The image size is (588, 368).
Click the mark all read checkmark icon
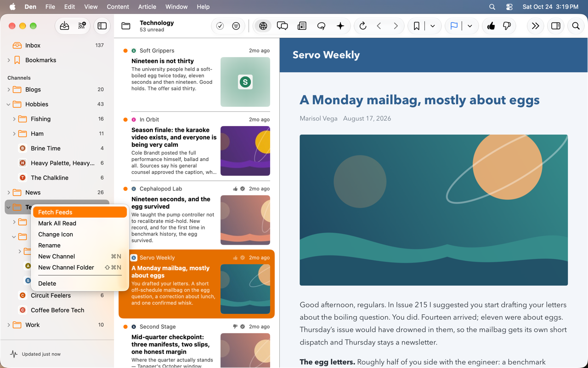[220, 26]
